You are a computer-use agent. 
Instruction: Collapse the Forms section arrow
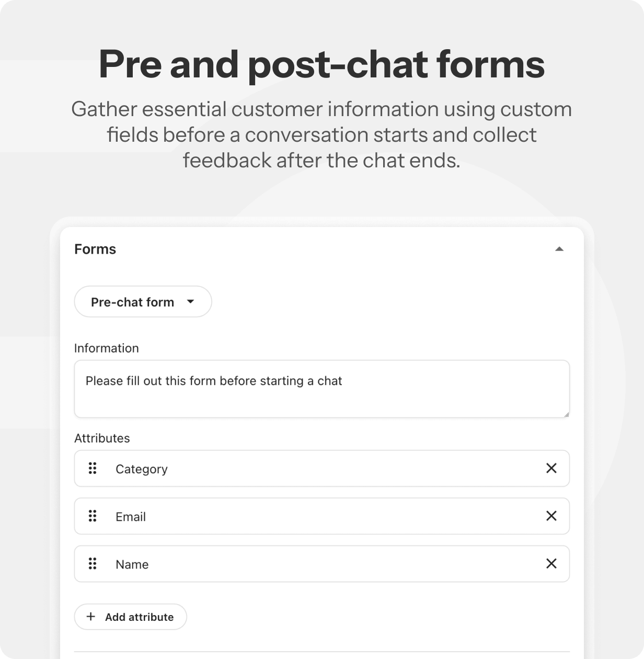(559, 249)
